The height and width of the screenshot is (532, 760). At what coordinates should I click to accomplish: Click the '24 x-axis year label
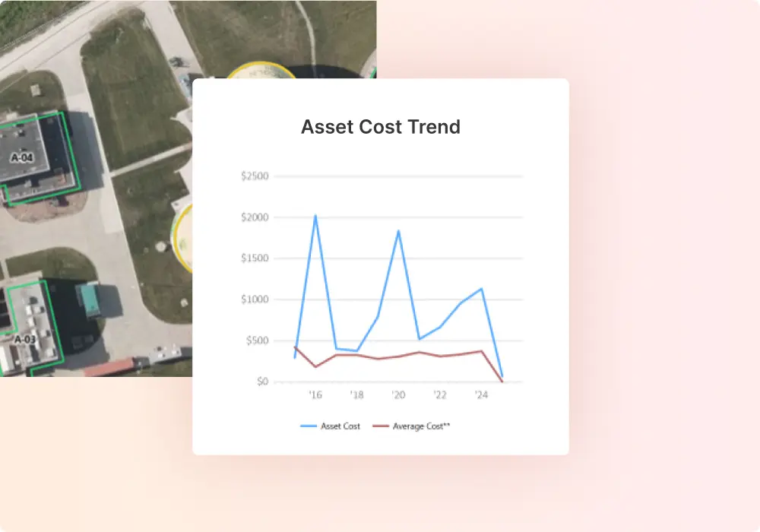click(x=481, y=395)
